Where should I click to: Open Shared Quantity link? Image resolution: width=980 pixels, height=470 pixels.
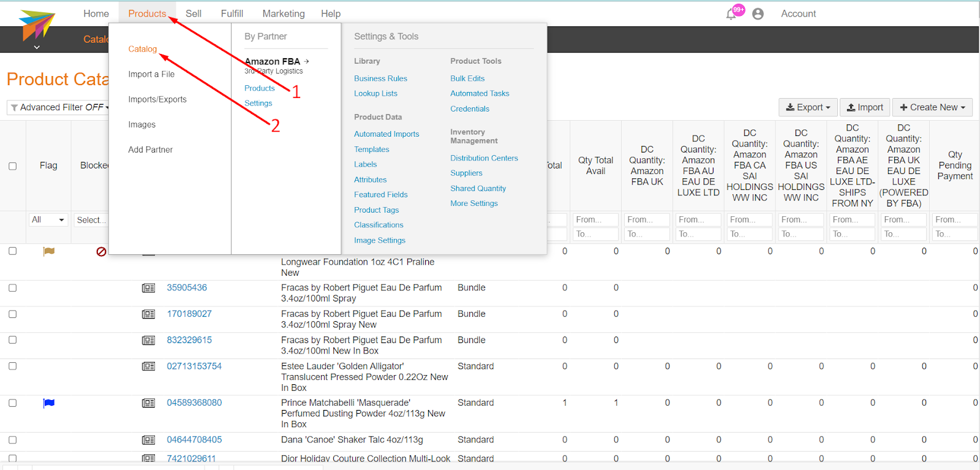click(478, 189)
